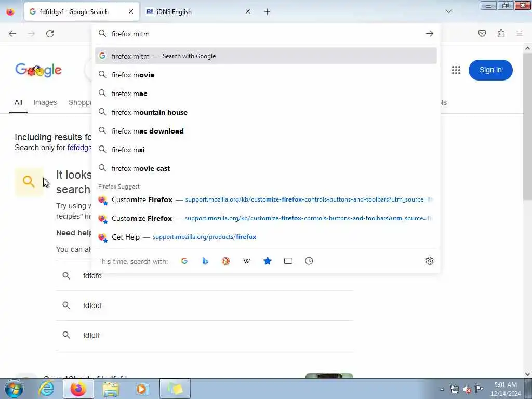This screenshot has width=532, height=399.
Task: Close the fdfddgsf Google Search tab
Action: pos(130,11)
